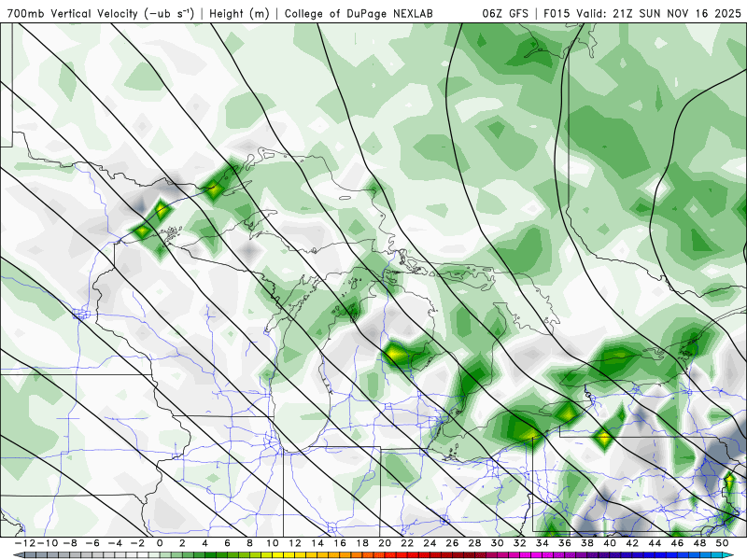Click the 20 label on the color scale
The width and height of the screenshot is (747, 560).
click(x=385, y=543)
